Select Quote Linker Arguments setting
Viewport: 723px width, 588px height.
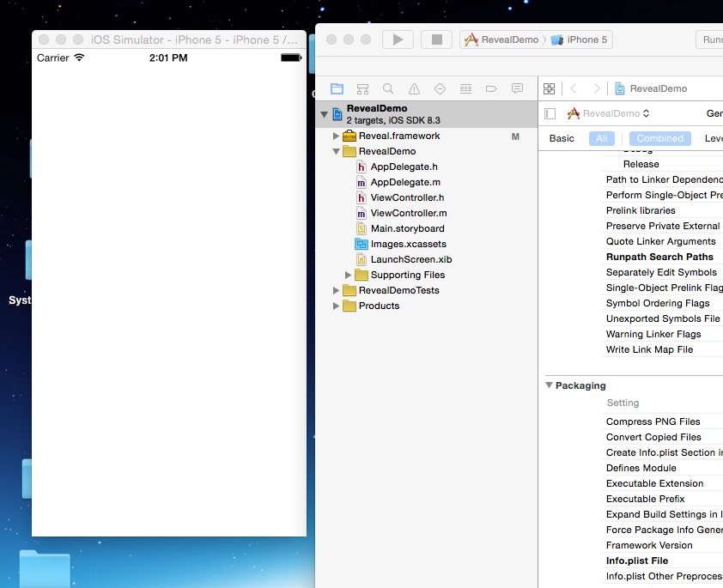(x=661, y=241)
